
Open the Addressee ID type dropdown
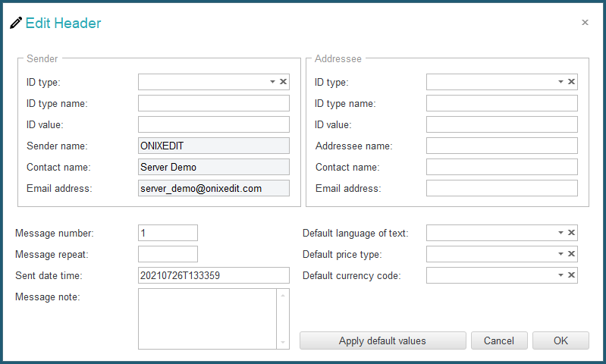[x=560, y=82]
